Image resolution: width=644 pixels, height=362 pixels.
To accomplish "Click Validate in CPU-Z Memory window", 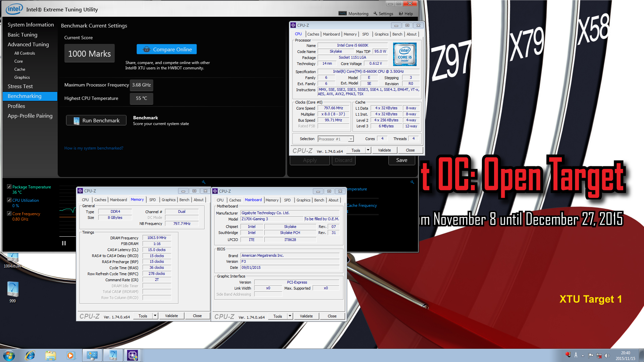I will click(171, 316).
